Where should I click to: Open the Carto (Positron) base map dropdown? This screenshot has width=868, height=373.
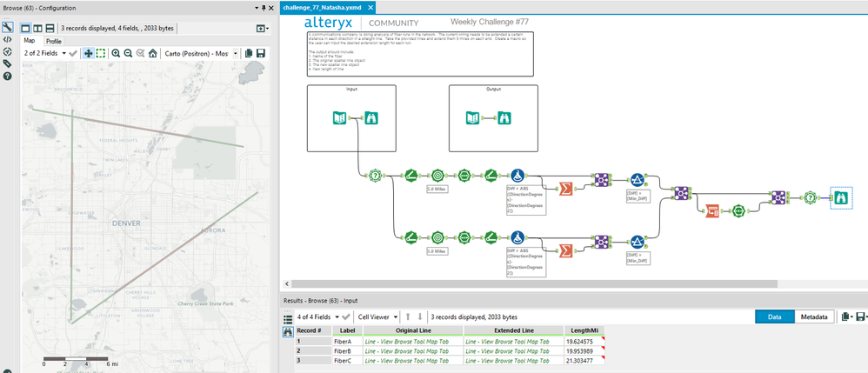pos(202,53)
